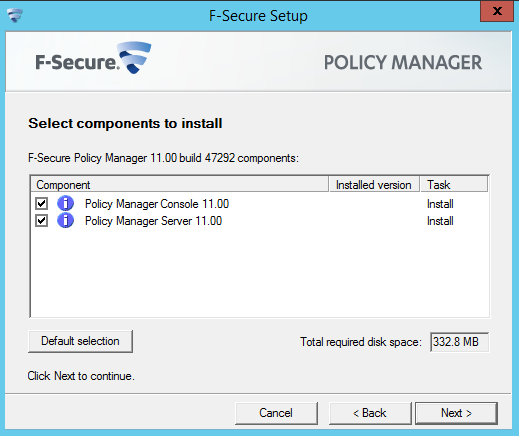Click the POLICY MANAGER banner title
Image resolution: width=519 pixels, height=436 pixels.
[x=403, y=63]
